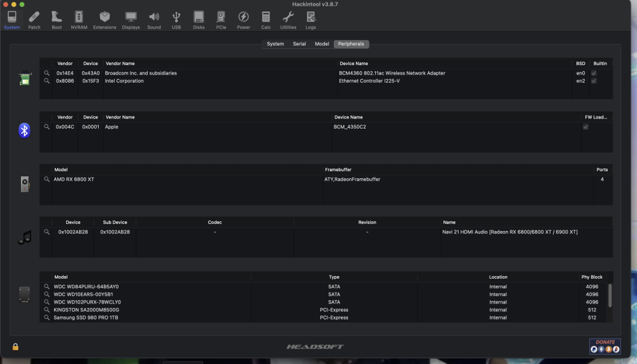Click the HEADSOFT logo at bottom

point(315,347)
